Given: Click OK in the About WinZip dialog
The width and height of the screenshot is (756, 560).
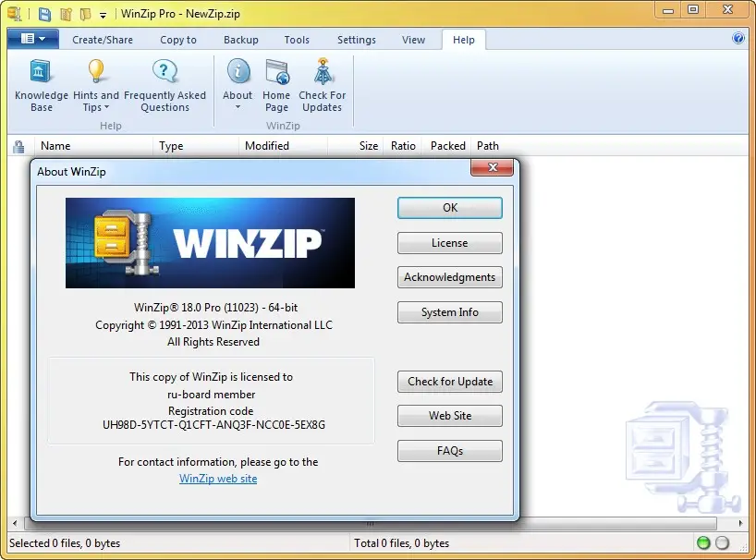Looking at the screenshot, I should (x=450, y=208).
